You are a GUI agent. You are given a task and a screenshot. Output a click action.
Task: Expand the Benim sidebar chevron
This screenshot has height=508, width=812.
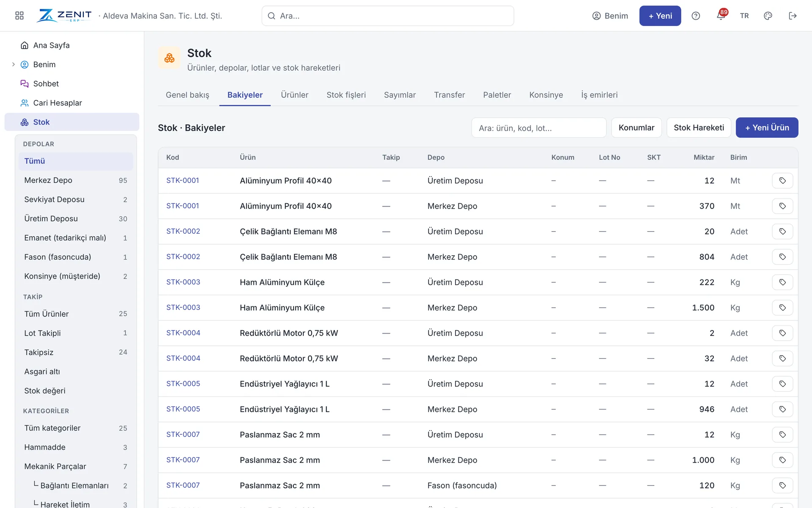[13, 64]
